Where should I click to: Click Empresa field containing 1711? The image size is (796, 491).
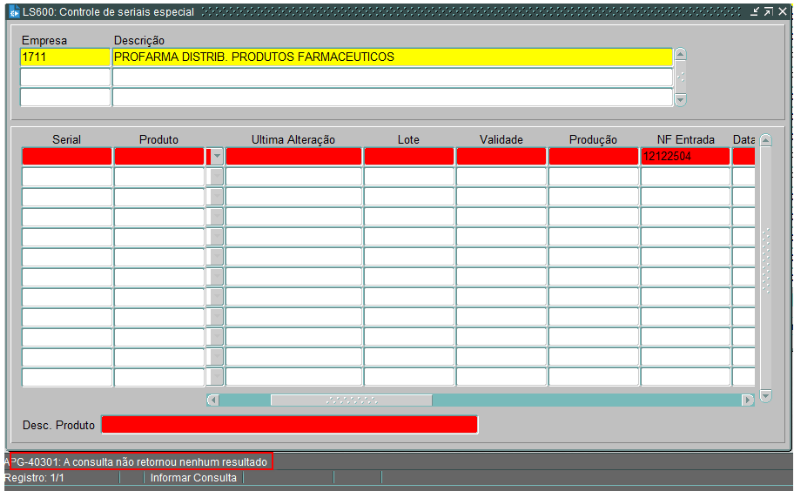click(x=65, y=57)
